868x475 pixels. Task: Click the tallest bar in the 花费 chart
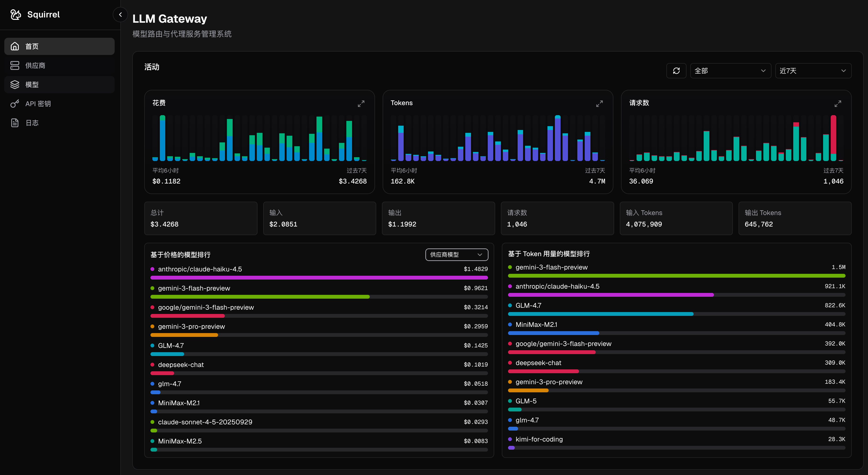pos(163,138)
